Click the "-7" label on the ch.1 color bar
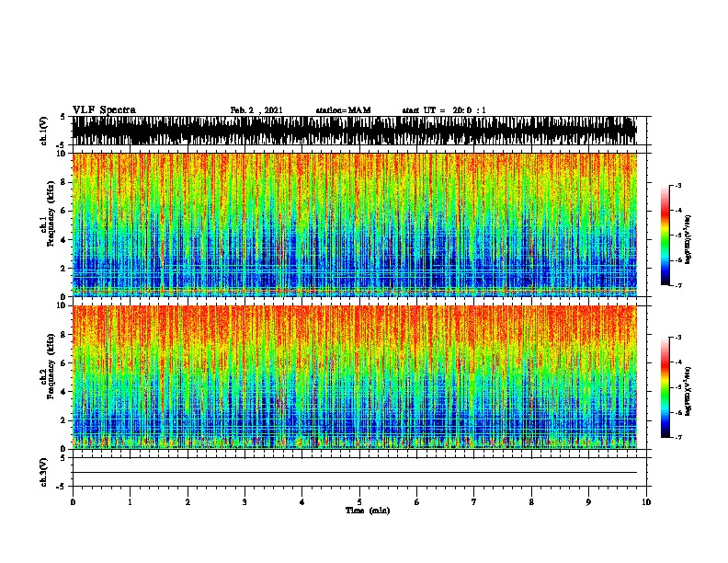Viewport: 728px width, 563px height. tap(678, 285)
